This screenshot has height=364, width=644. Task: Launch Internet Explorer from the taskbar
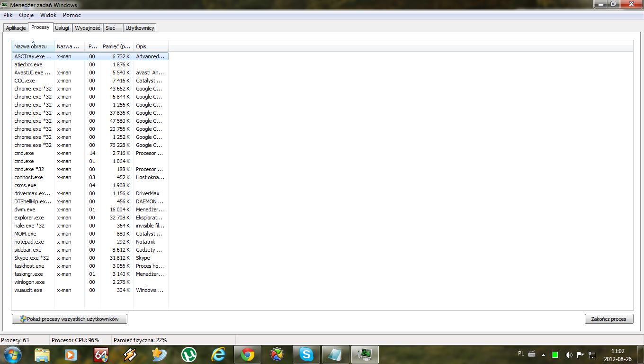(218, 354)
